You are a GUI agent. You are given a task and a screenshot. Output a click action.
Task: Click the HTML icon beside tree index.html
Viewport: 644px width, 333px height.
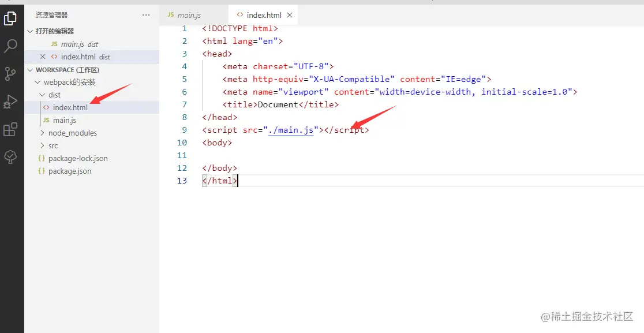[x=46, y=107]
